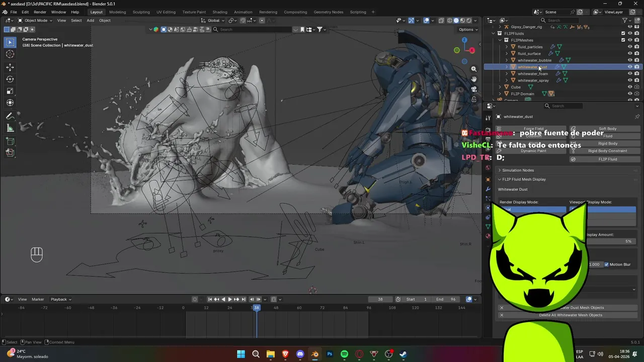Disable whitewater_spray render camera icon
This screenshot has width=644, height=362.
pos(636,80)
